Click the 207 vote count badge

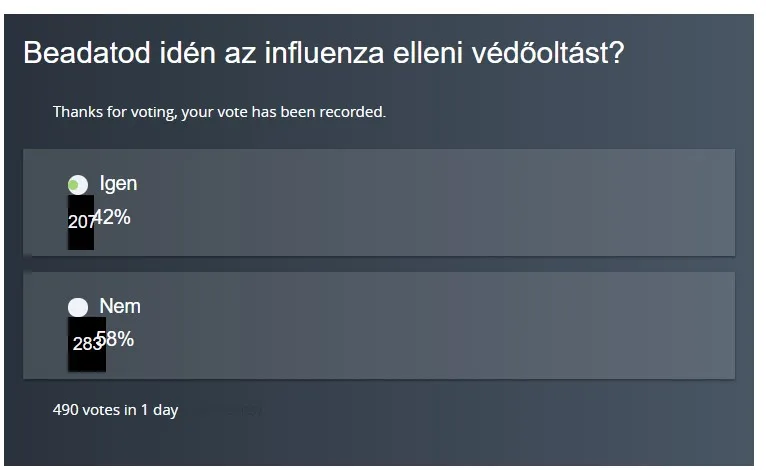80,223
